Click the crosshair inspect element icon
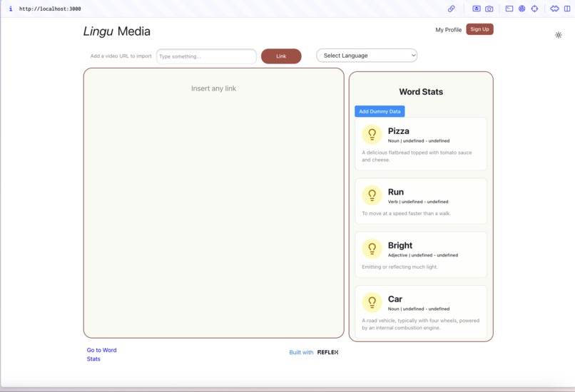575x392 pixels. tap(534, 9)
